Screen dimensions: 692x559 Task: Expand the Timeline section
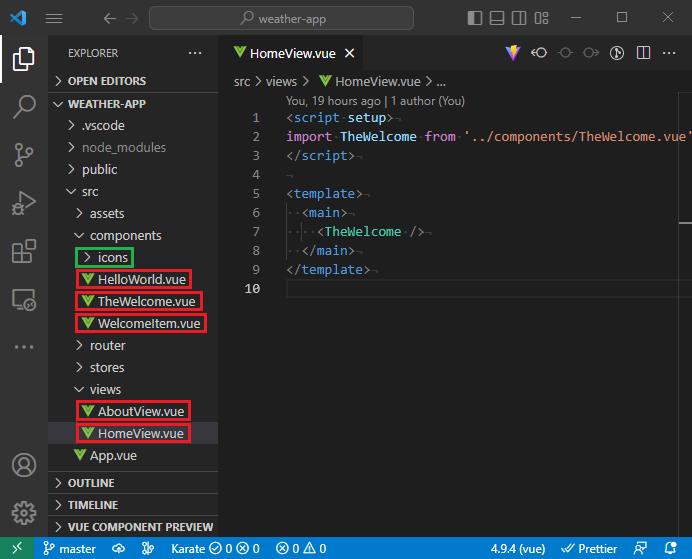click(x=133, y=505)
